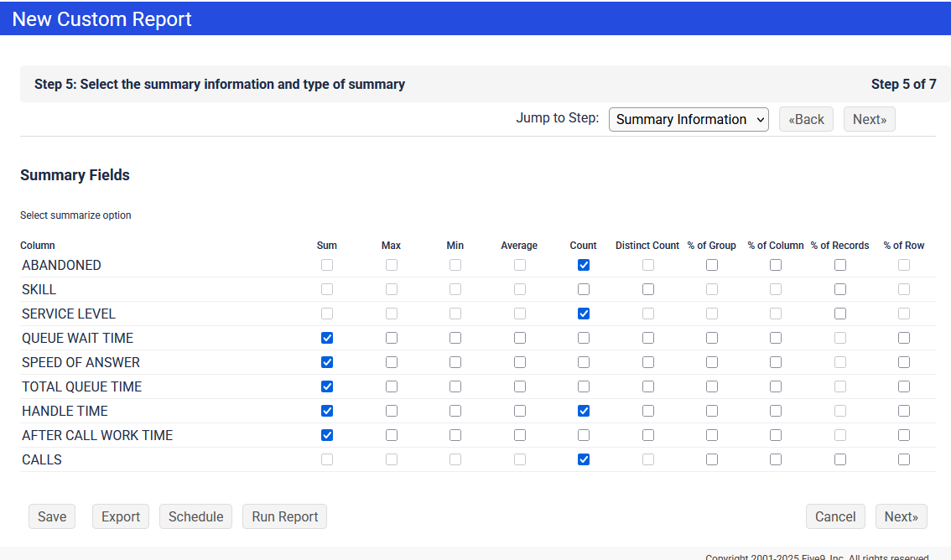Click the top Next button
This screenshot has width=951, height=560.
pyautogui.click(x=869, y=119)
